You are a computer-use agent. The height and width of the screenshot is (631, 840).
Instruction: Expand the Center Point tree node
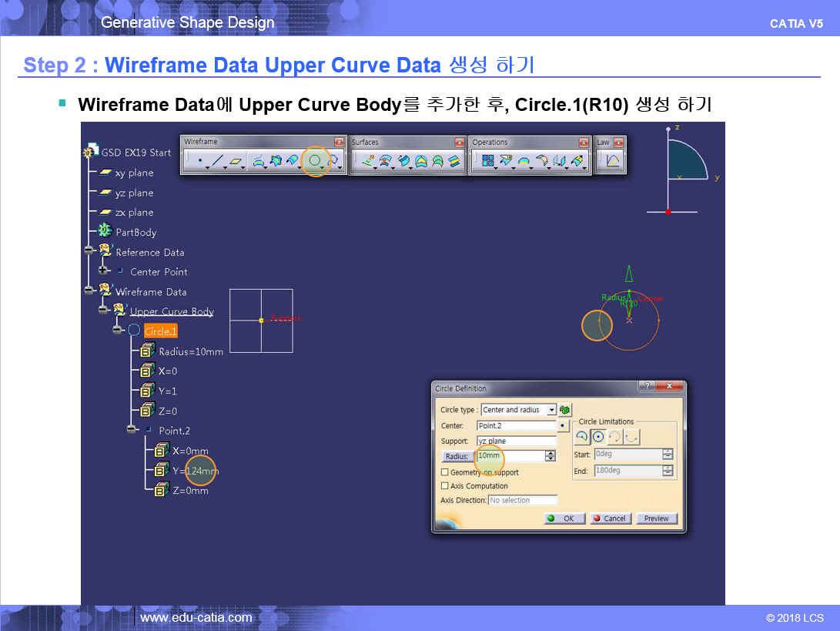pyautogui.click(x=103, y=272)
